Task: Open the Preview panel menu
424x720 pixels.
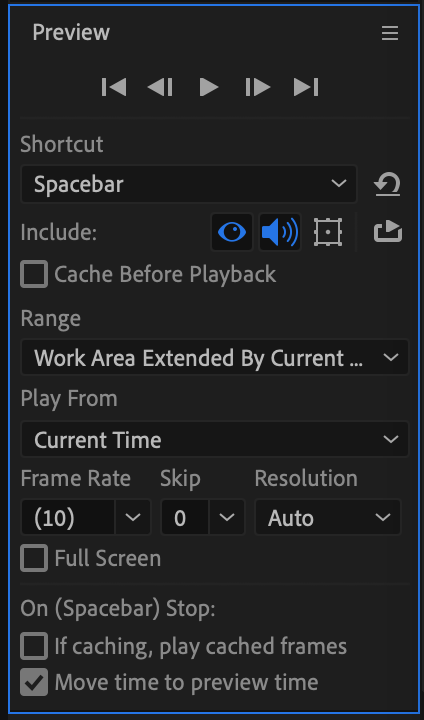Action: 390,33
